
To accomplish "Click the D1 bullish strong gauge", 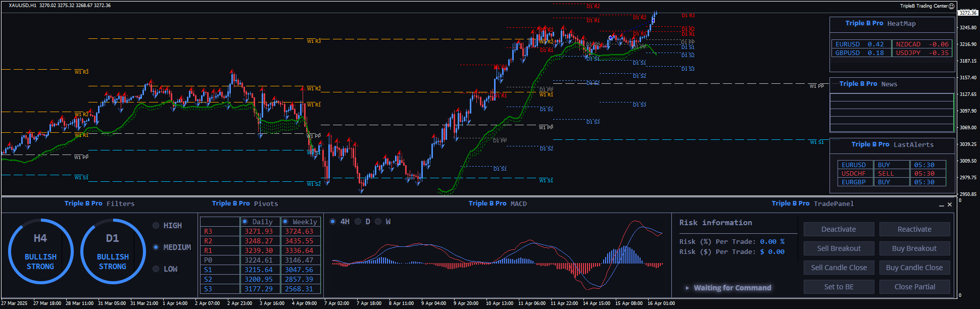I will pos(113,251).
